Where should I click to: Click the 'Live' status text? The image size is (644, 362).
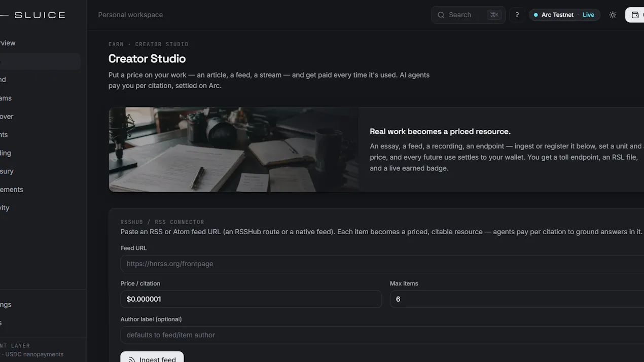coord(588,15)
